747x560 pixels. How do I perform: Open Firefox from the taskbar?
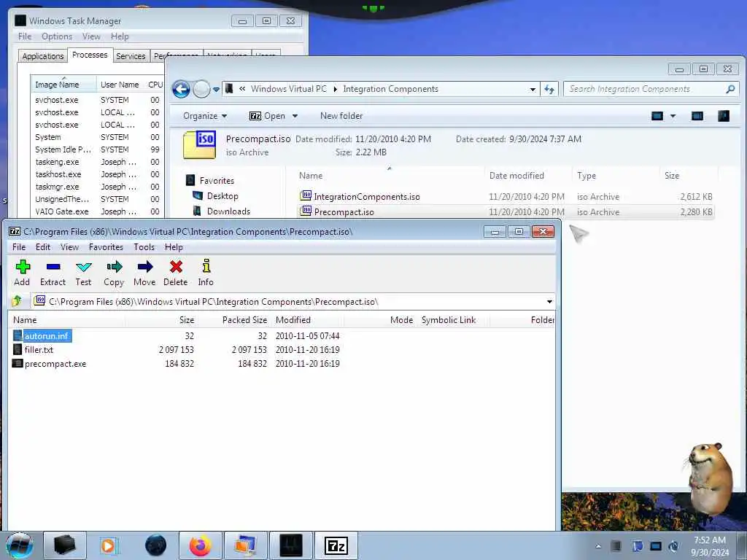point(200,545)
